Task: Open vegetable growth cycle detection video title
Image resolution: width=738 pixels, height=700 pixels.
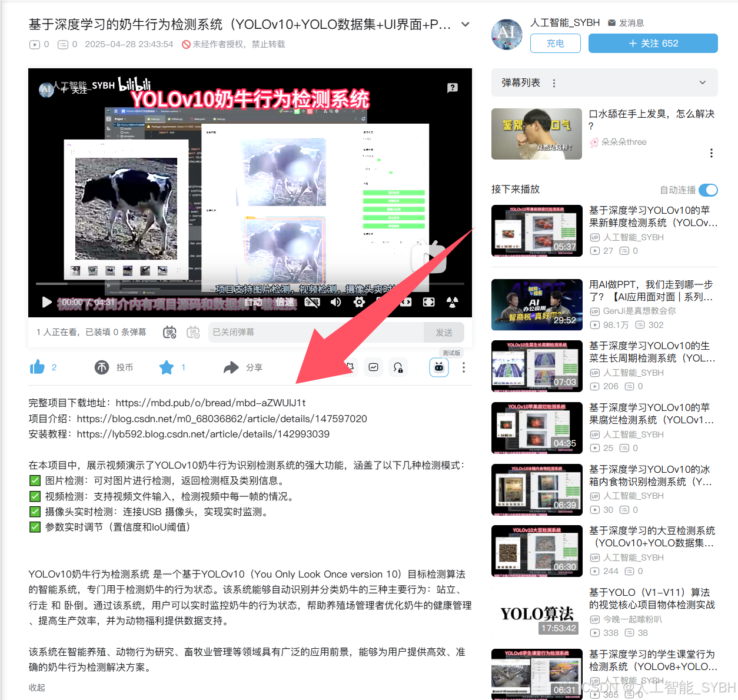Action: (x=652, y=352)
